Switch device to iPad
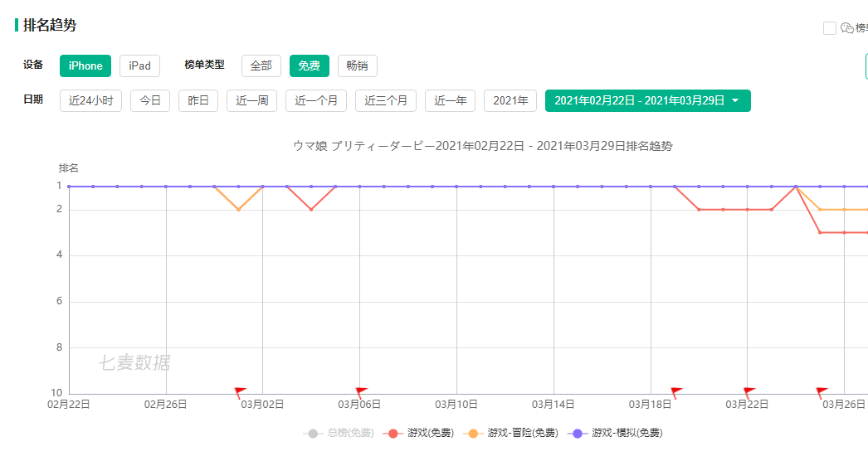Screen dimensions: 868x461 tap(139, 66)
